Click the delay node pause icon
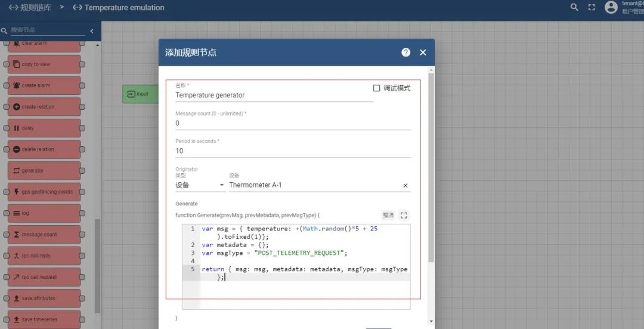644x329 pixels. (x=17, y=128)
